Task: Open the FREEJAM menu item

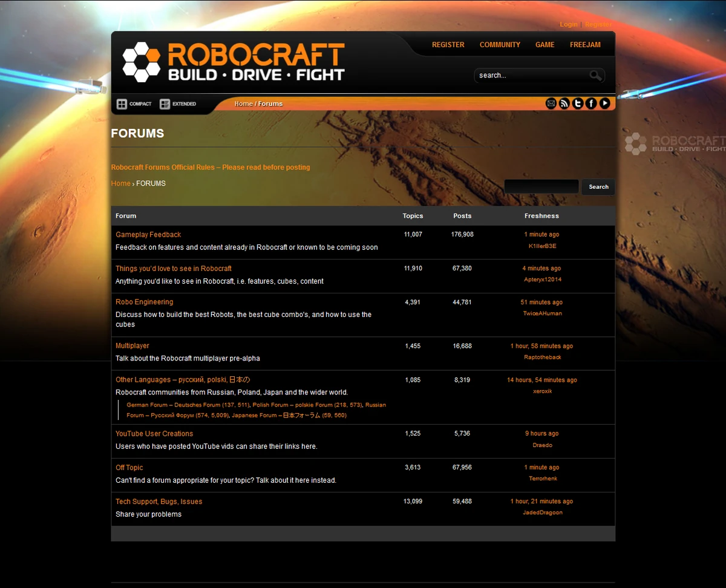Action: (x=584, y=44)
